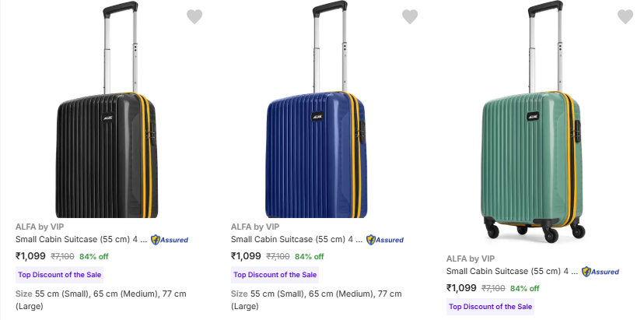Select Top Discount of the Sale tag, blue suitcase

point(275,275)
